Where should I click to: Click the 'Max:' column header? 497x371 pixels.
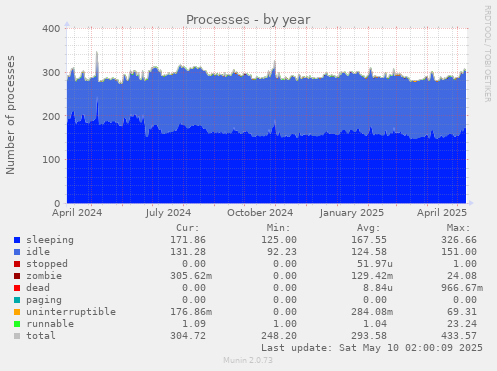point(458,228)
